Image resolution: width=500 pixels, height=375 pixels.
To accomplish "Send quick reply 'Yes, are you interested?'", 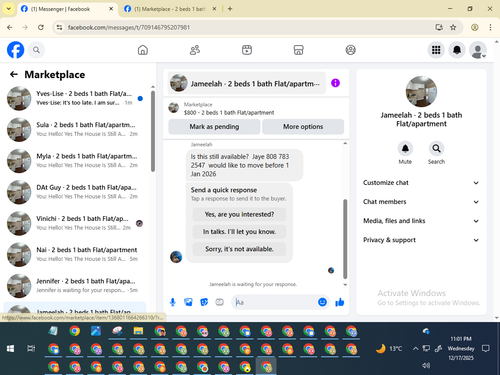I will pyautogui.click(x=239, y=214).
